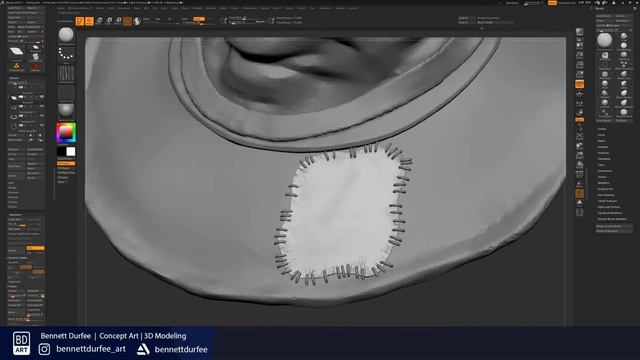
Task: Open the Dots stroke type selector
Action: (66, 54)
